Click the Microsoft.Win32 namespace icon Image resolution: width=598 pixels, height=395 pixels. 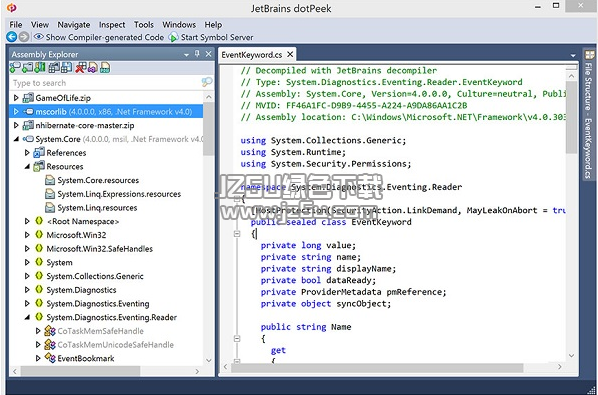[x=39, y=235]
